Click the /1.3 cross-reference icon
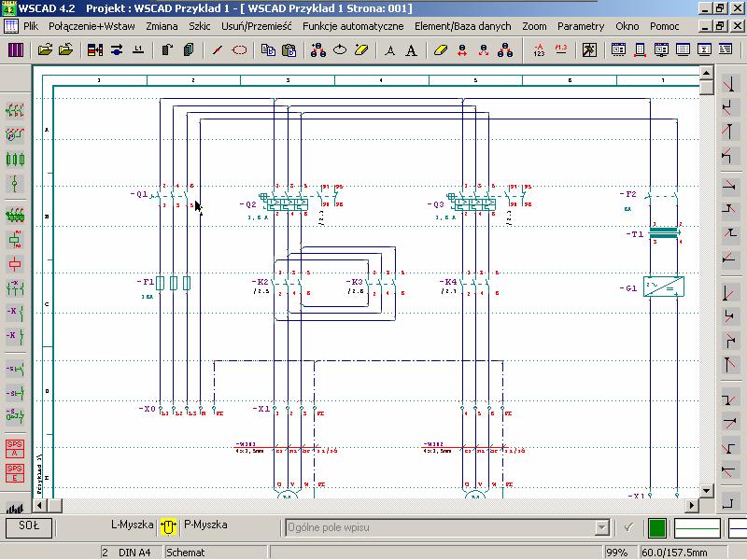Viewport: 747px width, 560px height. pyautogui.click(x=561, y=49)
